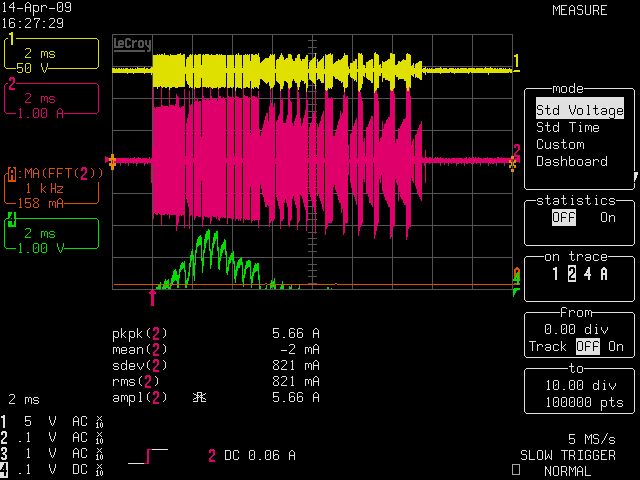Set Track to On

pyautogui.click(x=616, y=347)
